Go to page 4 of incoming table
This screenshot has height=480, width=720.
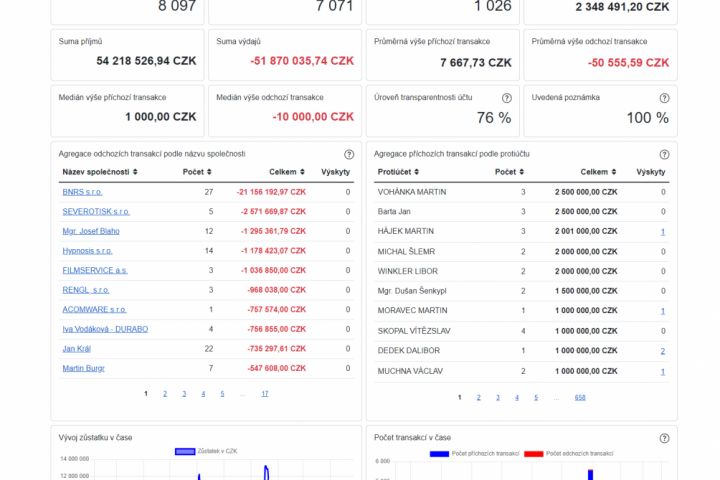point(517,398)
